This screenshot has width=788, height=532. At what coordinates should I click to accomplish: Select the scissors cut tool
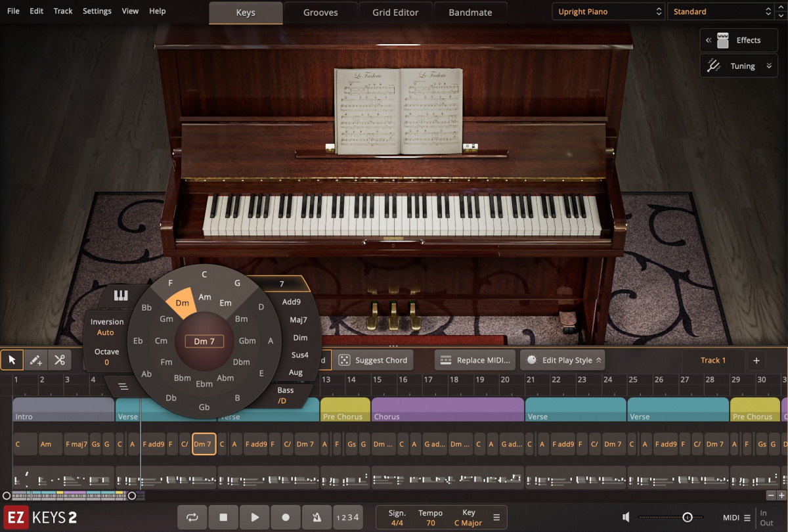coord(59,359)
